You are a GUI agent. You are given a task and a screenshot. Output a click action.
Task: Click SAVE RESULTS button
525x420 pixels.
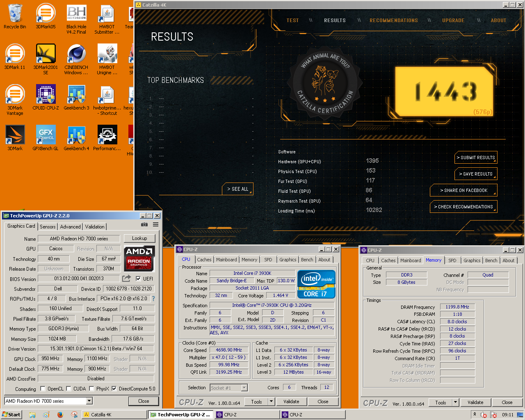pos(476,174)
